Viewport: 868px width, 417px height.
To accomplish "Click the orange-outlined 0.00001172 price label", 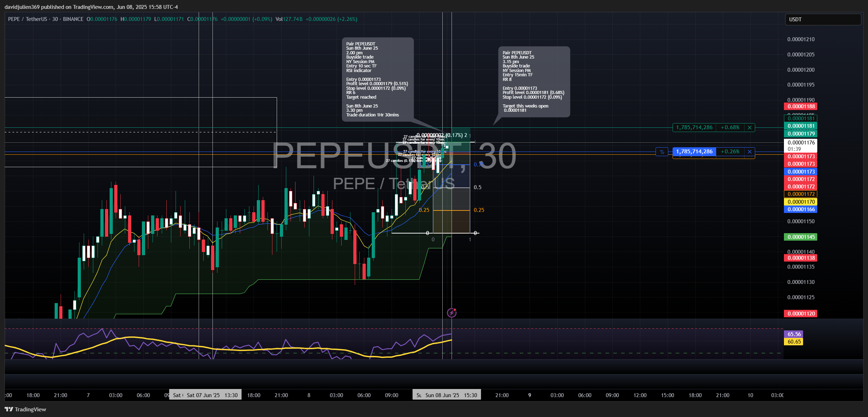I will point(801,194).
